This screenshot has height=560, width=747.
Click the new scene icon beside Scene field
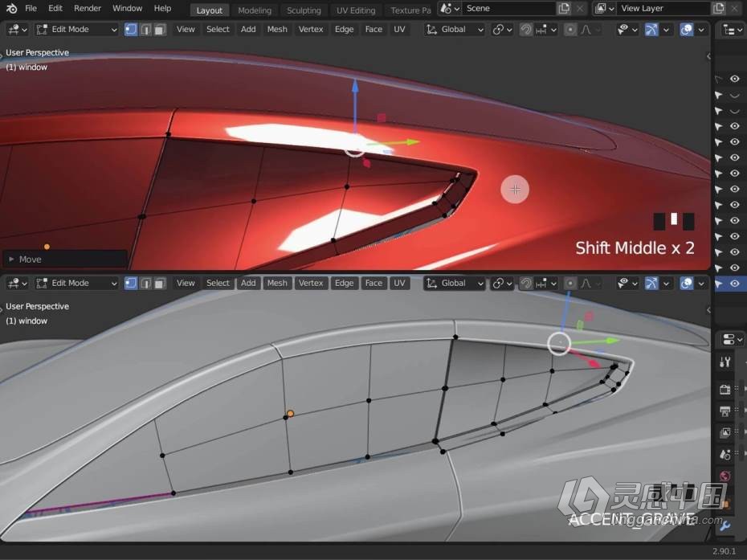(x=564, y=8)
